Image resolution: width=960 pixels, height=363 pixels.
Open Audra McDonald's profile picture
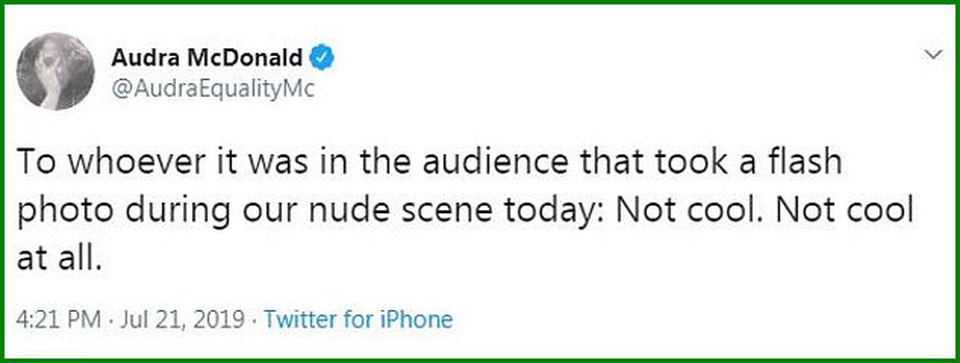pyautogui.click(x=56, y=71)
